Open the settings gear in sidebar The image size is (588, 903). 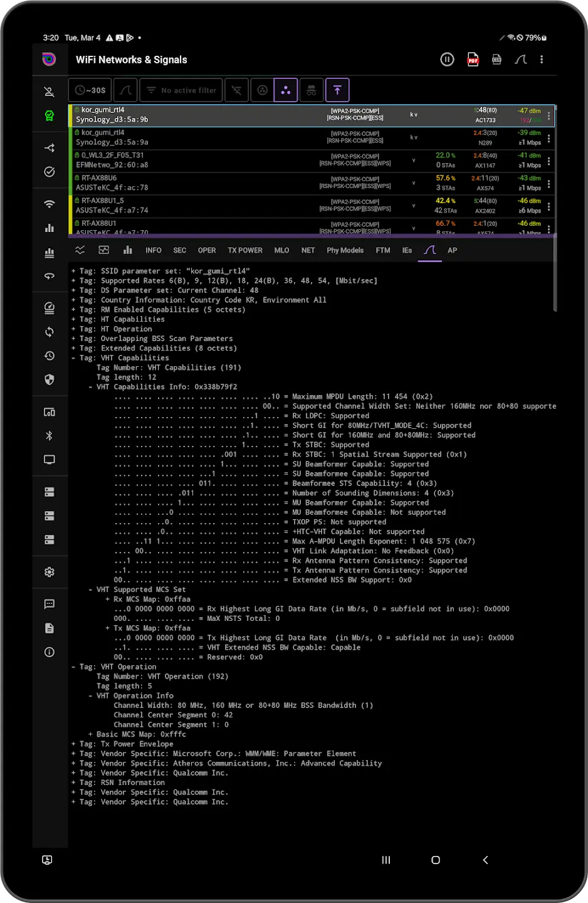(50, 572)
